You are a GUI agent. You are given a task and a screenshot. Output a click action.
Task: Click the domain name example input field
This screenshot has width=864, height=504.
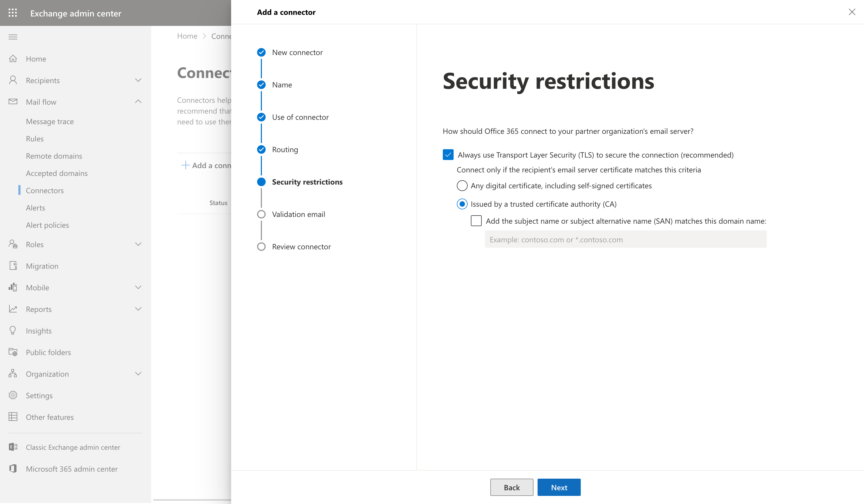pos(625,239)
